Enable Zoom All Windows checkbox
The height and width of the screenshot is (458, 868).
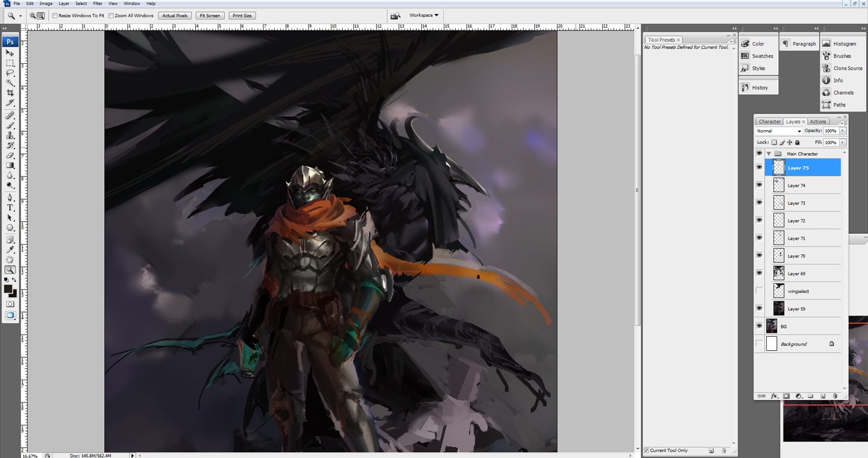(112, 16)
